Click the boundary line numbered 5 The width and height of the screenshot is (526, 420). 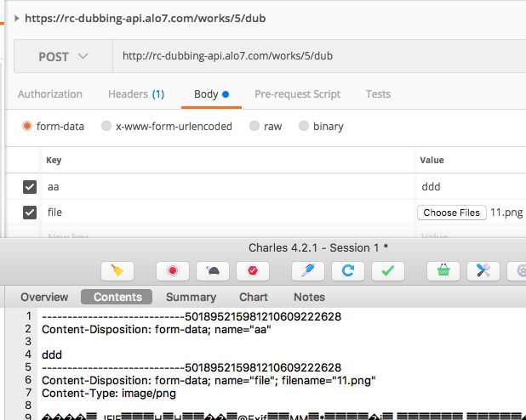click(x=192, y=367)
